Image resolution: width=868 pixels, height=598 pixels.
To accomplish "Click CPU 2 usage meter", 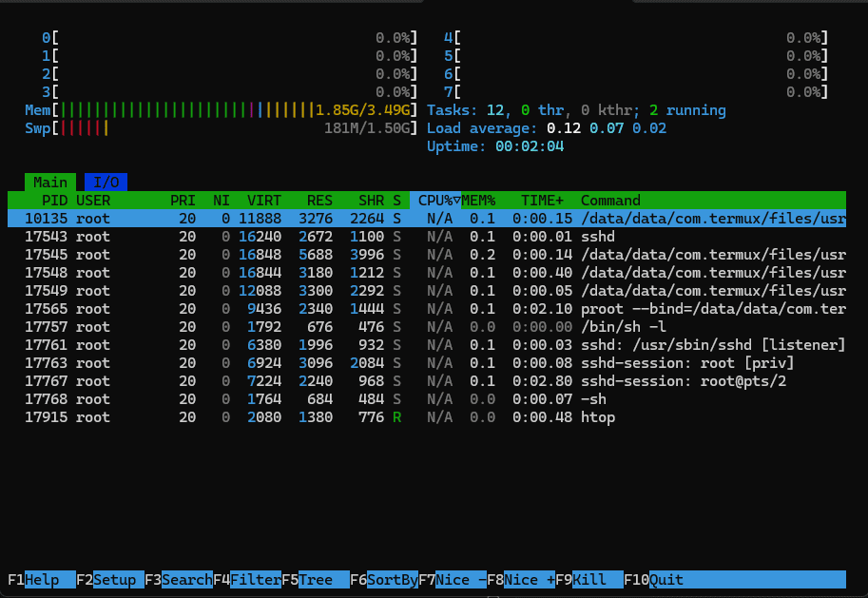I will tap(230, 74).
